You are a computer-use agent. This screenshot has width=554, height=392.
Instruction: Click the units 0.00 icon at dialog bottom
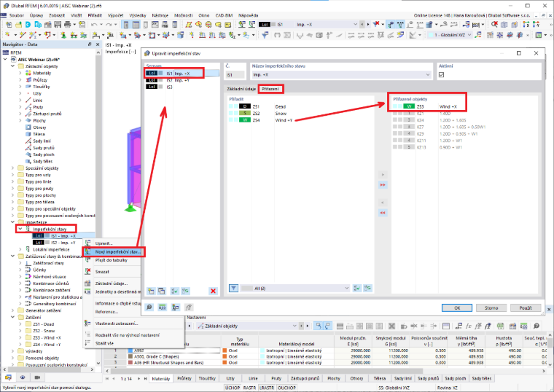(x=162, y=307)
